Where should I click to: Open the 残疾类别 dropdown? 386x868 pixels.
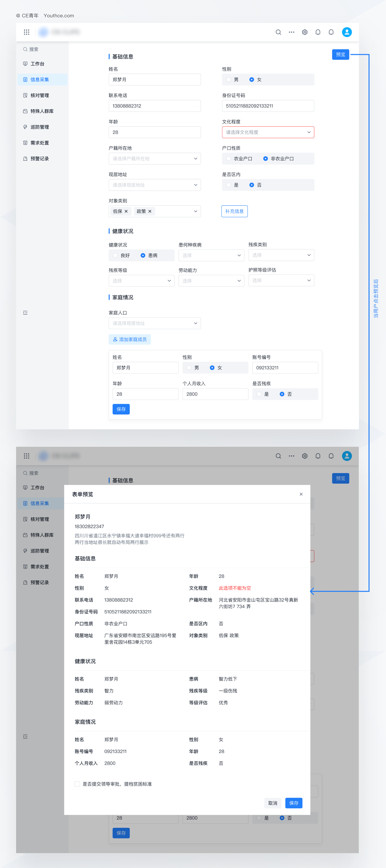[x=281, y=255]
